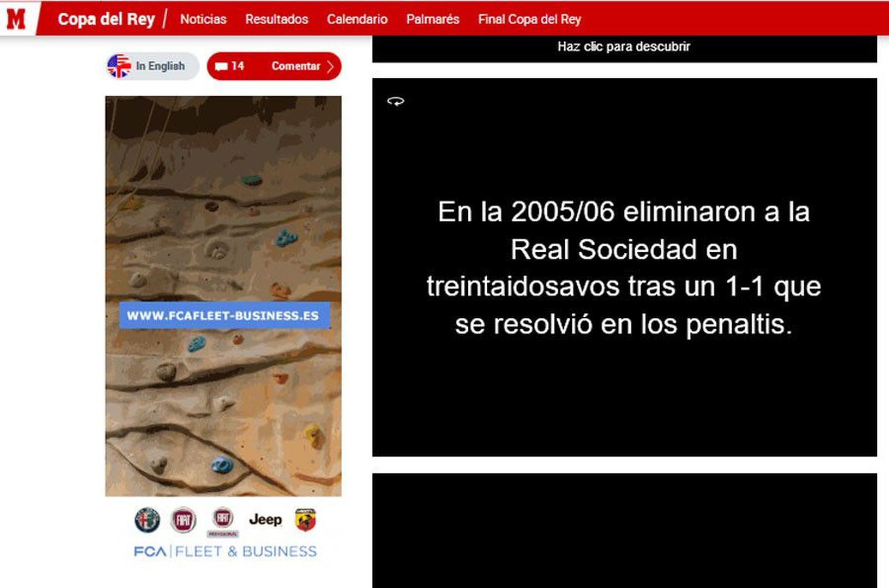Switch to the Resultados section

pos(276,19)
